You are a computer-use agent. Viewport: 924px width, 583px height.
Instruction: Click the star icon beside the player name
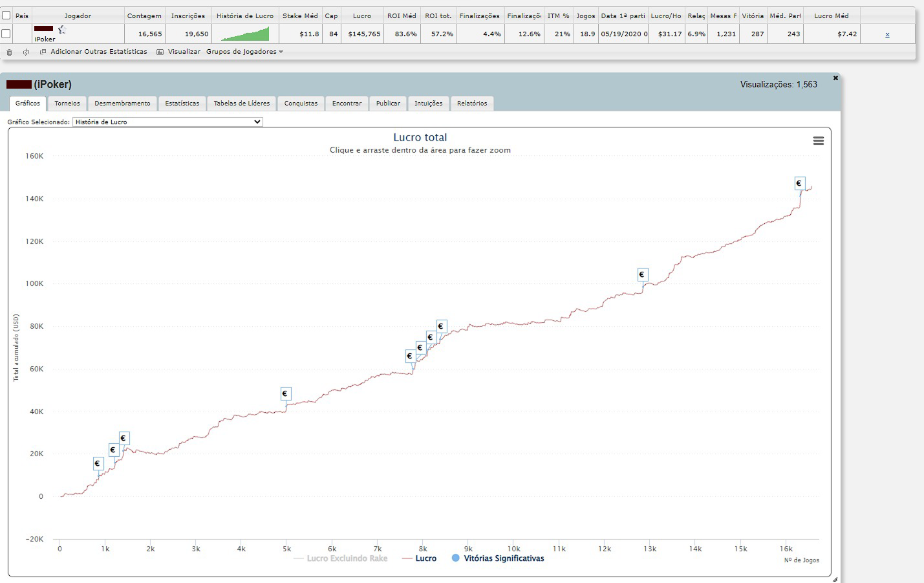[x=62, y=29]
